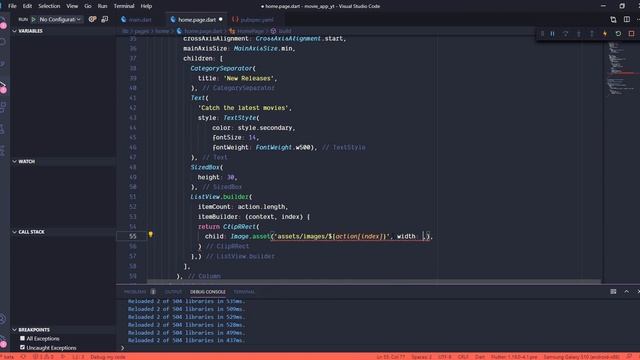640x360 pixels.
Task: Click CRLF line ending in status bar
Action: [x=463, y=357]
